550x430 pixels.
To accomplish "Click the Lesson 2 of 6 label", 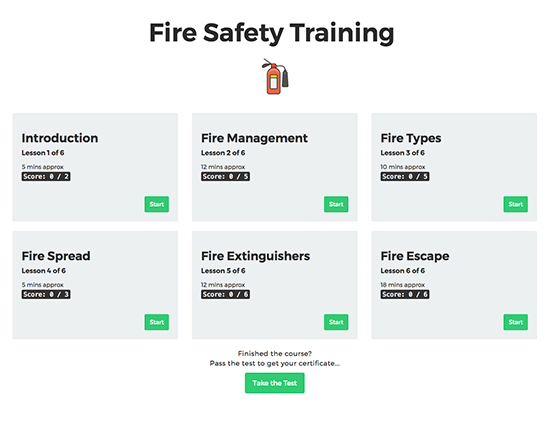I will click(x=223, y=153).
